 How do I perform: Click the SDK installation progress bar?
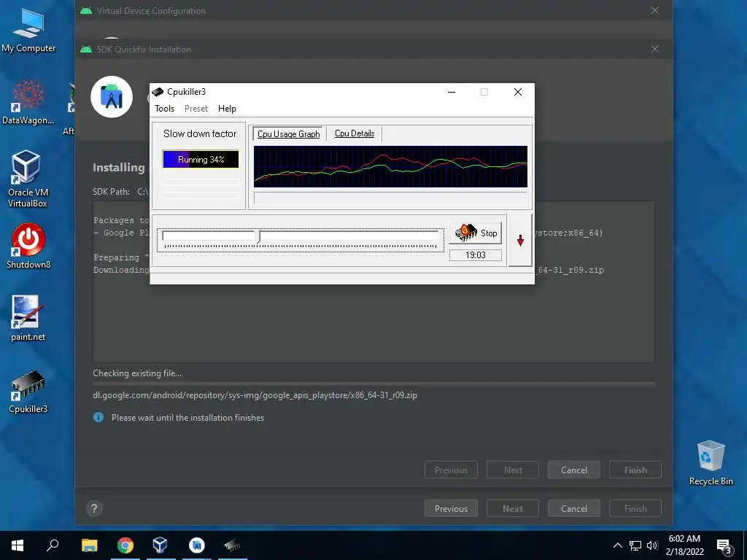[373, 384]
